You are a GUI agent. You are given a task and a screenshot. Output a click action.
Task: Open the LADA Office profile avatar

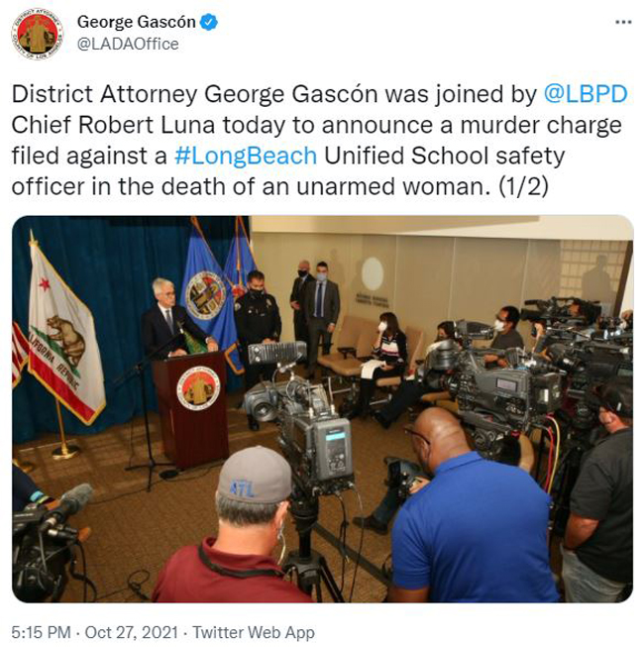click(38, 34)
